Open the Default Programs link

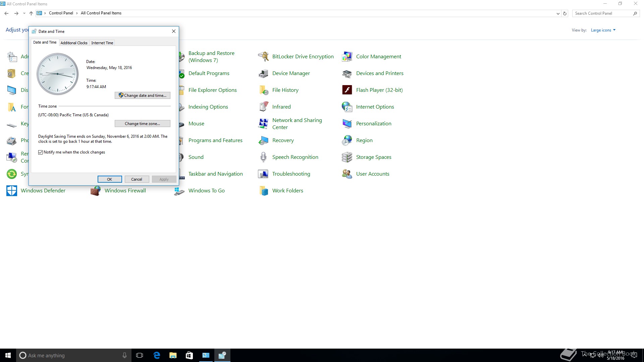[x=209, y=73]
